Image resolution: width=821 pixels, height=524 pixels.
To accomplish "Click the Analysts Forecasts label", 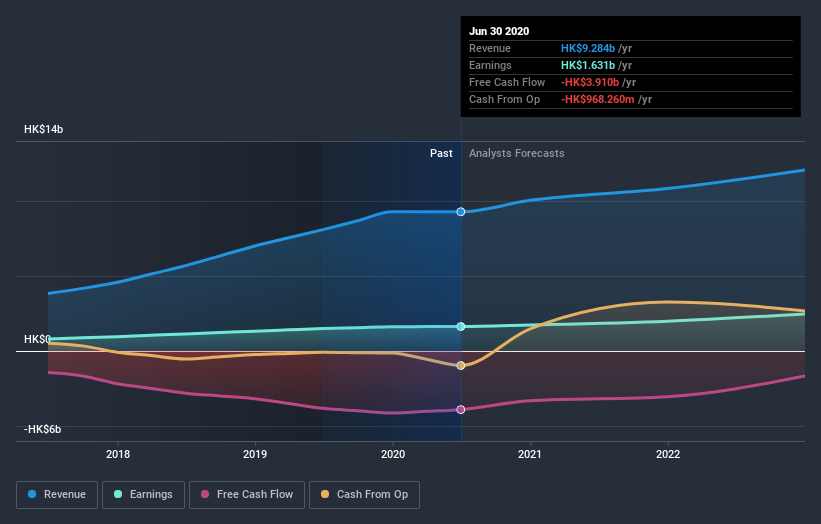I will pyautogui.click(x=517, y=153).
